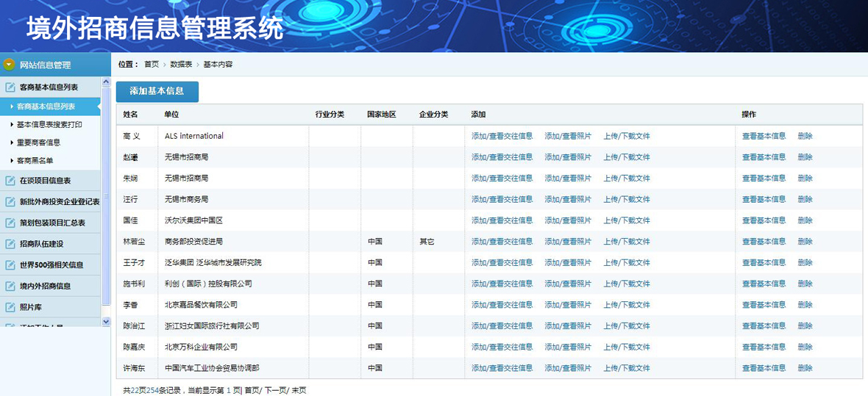The image size is (868, 396).
Task: Click 查看基本信息 for 沃尔沃集团中国区 row
Action: point(764,220)
